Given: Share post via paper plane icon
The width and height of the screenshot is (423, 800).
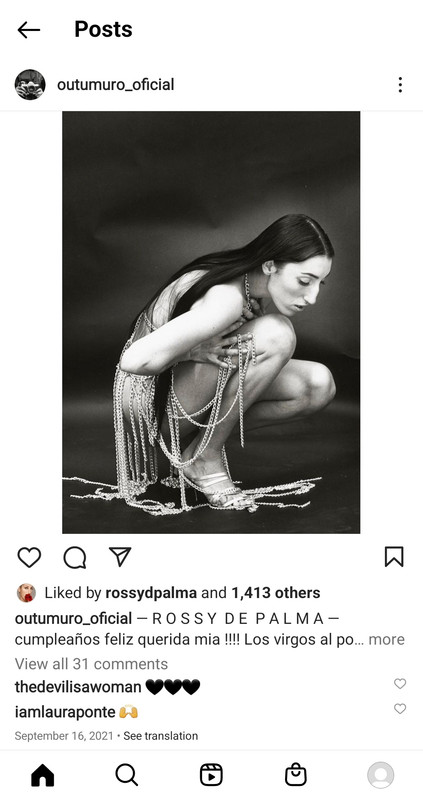Looking at the screenshot, I should click(120, 557).
